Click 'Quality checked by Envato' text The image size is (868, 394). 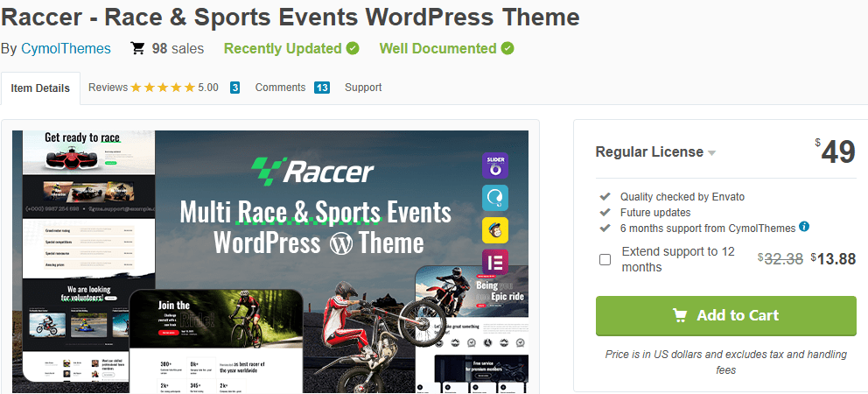tap(682, 197)
